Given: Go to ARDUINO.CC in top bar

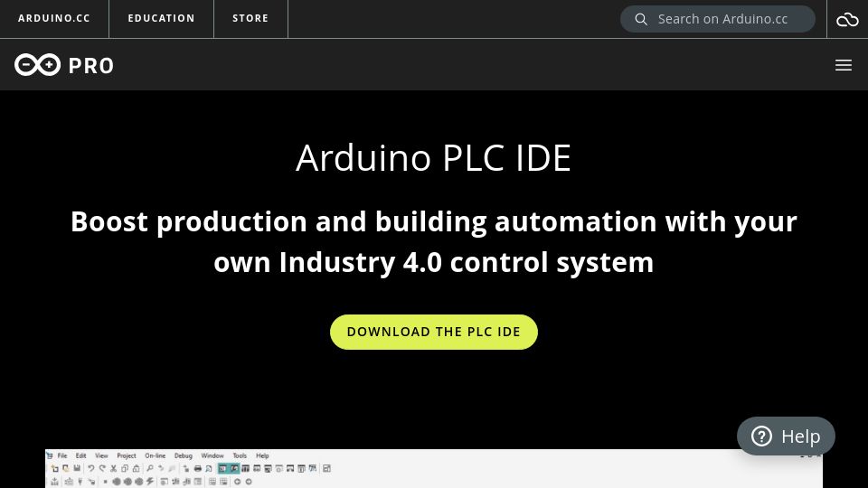Looking at the screenshot, I should coord(54,18).
